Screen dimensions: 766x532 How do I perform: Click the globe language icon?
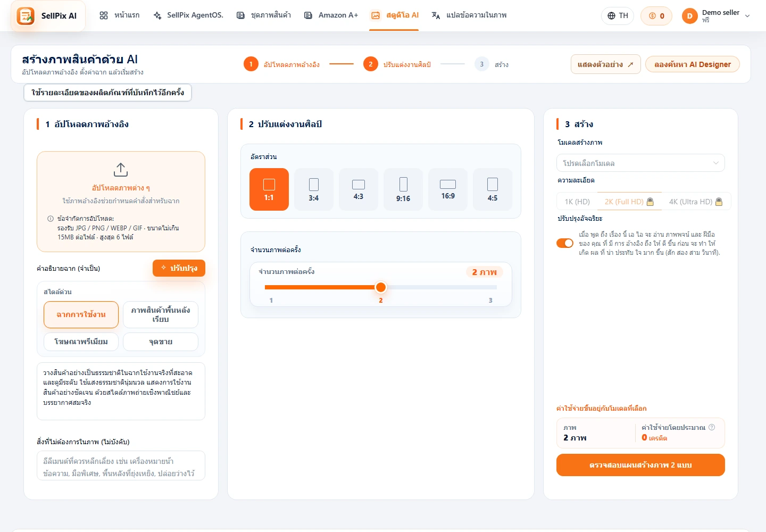click(x=612, y=16)
